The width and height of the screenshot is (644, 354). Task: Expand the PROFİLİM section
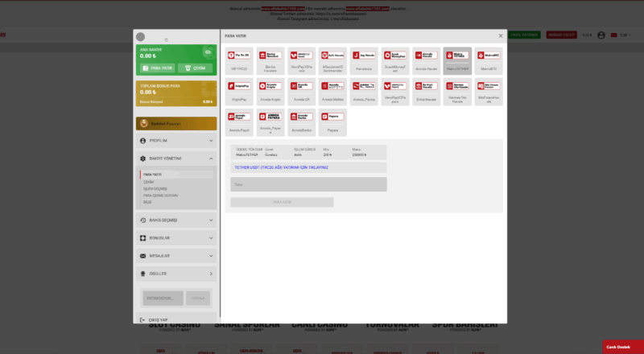[x=176, y=141]
